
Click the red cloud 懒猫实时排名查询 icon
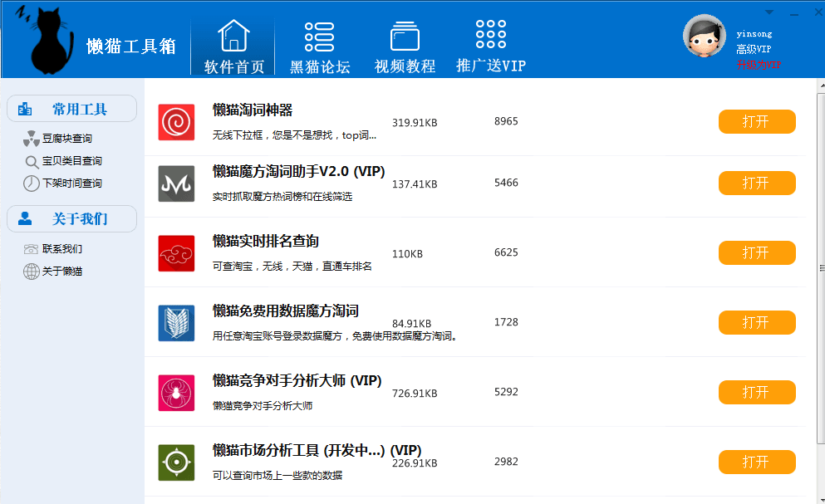pos(176,253)
